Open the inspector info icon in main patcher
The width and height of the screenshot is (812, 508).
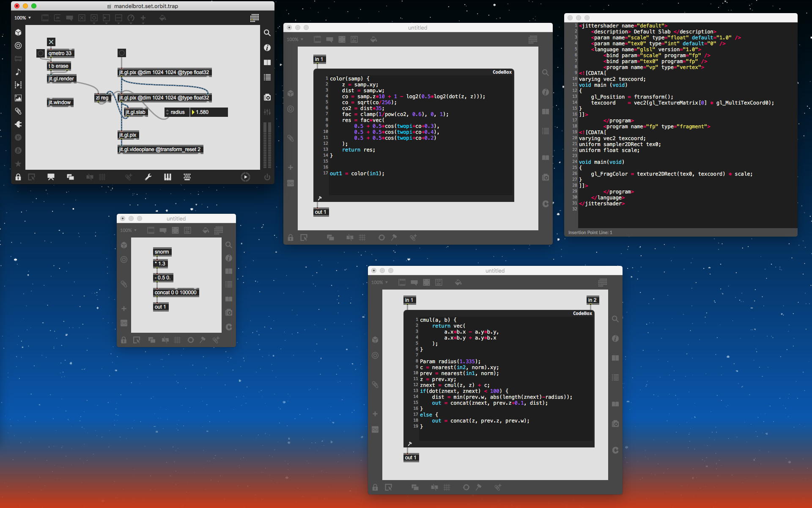[267, 48]
